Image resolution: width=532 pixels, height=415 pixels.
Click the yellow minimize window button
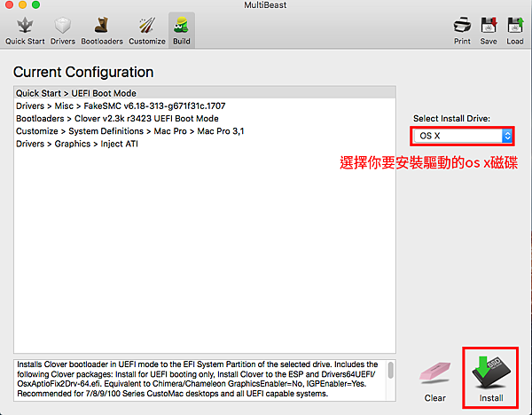pos(22,4)
